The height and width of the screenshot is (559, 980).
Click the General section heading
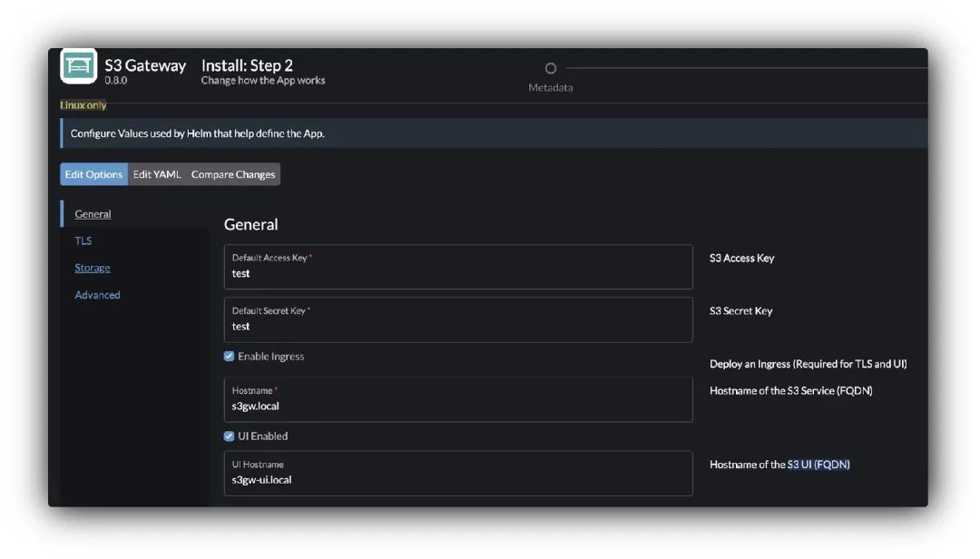tap(250, 224)
